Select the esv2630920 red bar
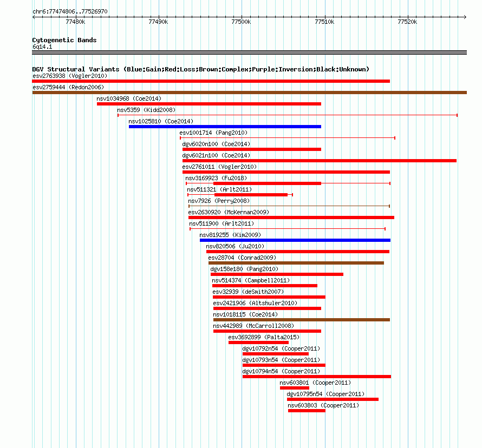The image size is (482, 448). click(x=291, y=218)
